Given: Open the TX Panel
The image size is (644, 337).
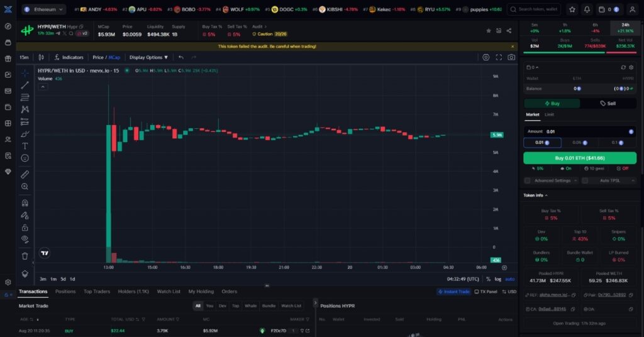Looking at the screenshot, I should coord(486,292).
